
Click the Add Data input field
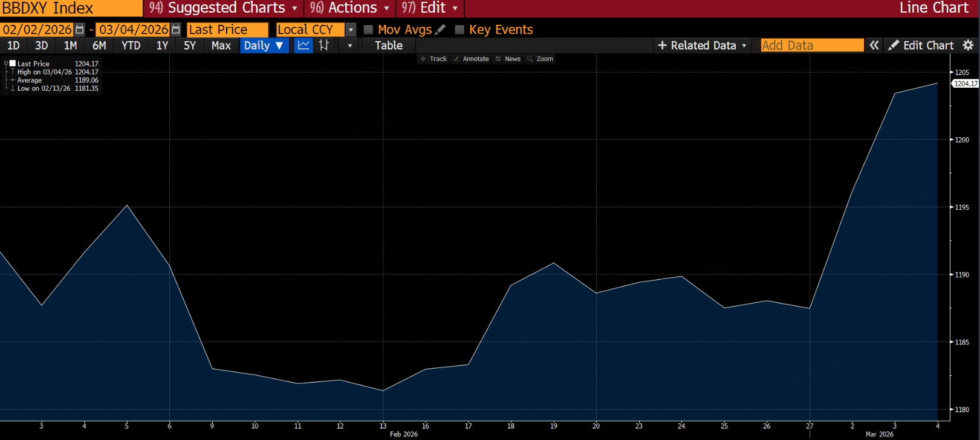click(811, 45)
